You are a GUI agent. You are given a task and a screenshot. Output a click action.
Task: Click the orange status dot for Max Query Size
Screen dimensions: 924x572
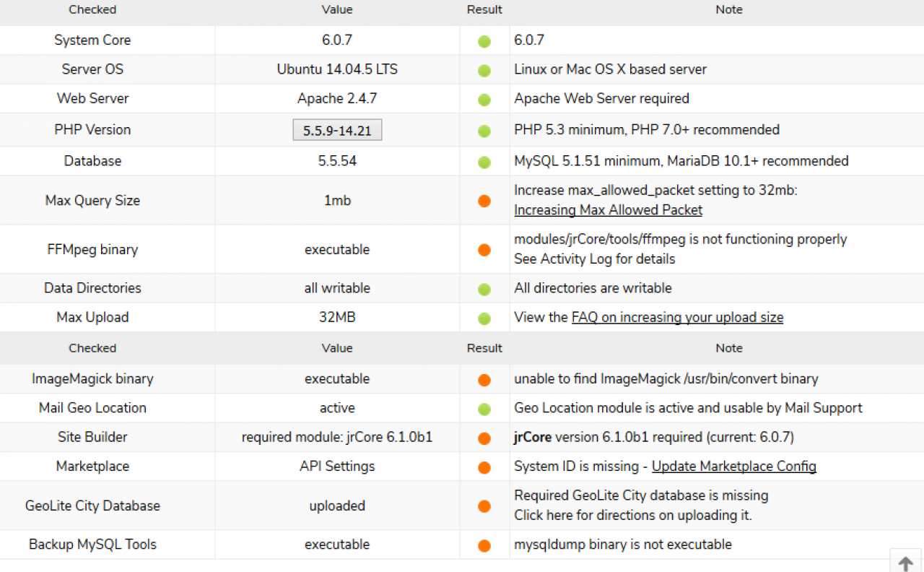point(484,201)
